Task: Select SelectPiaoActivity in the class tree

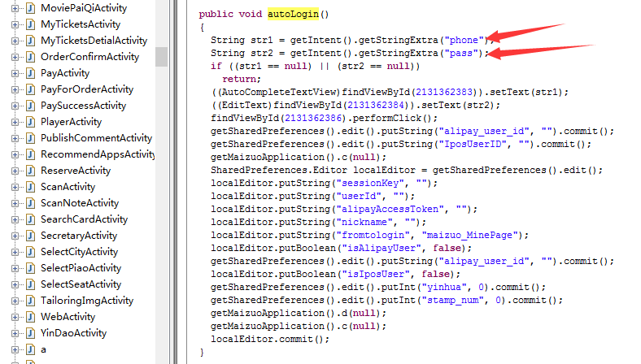Action: (81, 268)
